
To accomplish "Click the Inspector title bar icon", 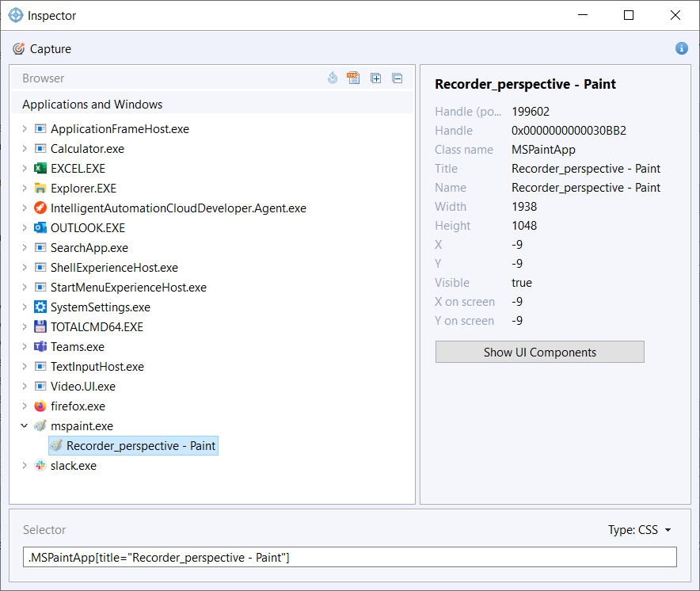I will (16, 15).
